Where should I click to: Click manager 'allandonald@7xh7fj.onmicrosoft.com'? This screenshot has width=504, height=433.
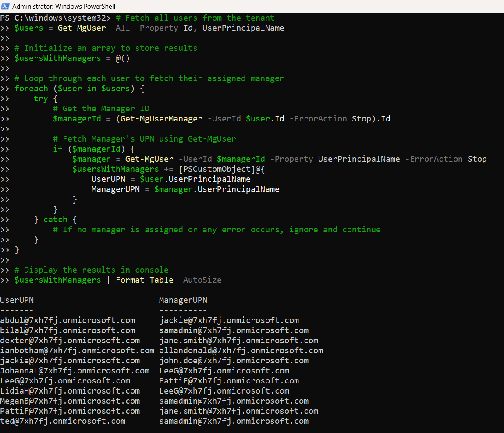(241, 351)
